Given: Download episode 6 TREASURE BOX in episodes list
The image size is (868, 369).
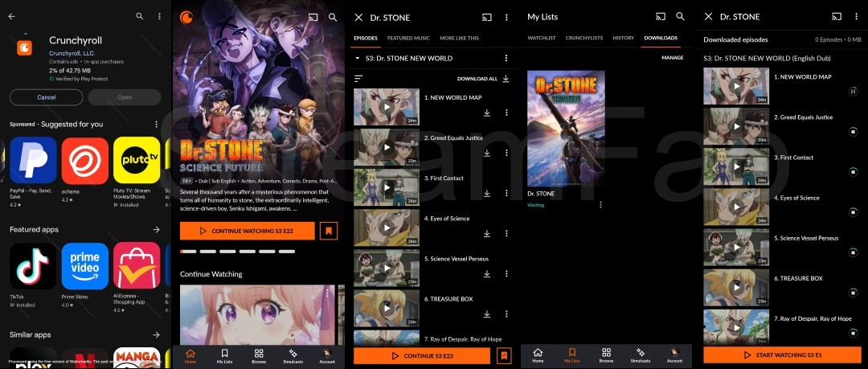Looking at the screenshot, I should pyautogui.click(x=487, y=314).
